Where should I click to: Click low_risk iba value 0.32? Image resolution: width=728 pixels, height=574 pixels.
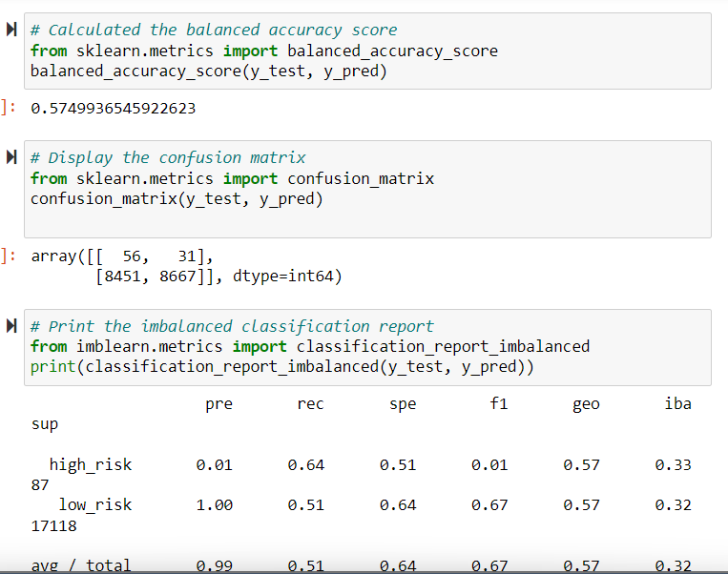click(x=674, y=504)
